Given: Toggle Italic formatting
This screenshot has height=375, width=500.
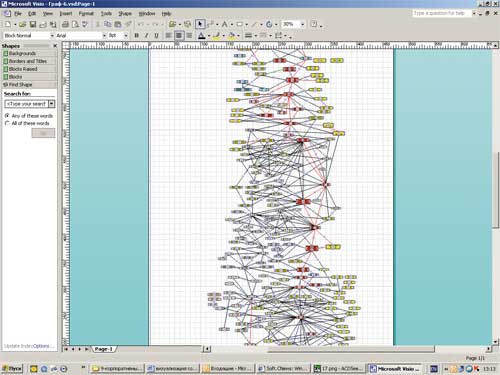Looking at the screenshot, I should [x=146, y=35].
